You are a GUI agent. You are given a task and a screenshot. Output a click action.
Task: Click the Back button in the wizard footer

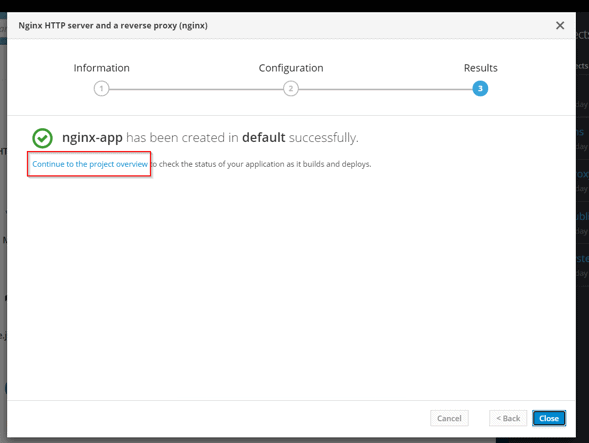coord(508,418)
